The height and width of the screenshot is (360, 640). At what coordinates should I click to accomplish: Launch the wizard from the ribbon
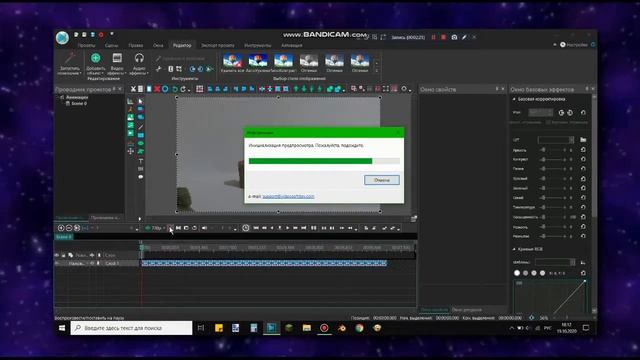(x=69, y=64)
